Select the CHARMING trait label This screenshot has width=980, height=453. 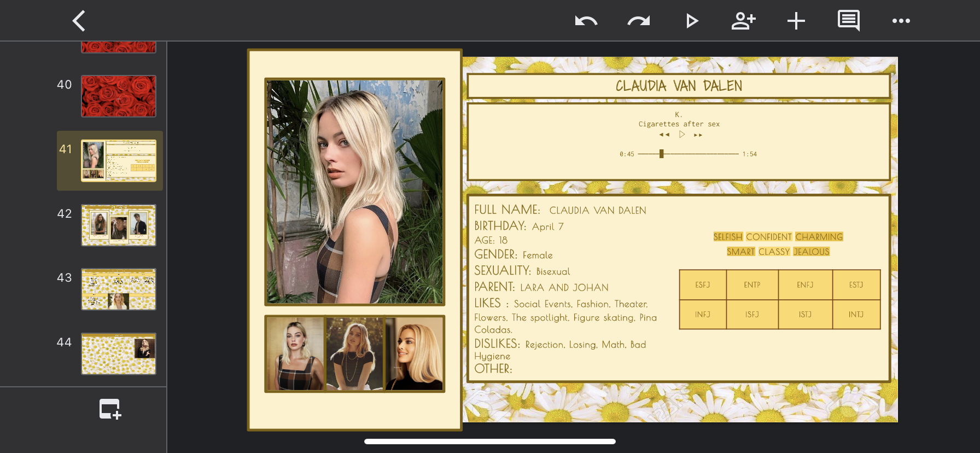point(819,237)
